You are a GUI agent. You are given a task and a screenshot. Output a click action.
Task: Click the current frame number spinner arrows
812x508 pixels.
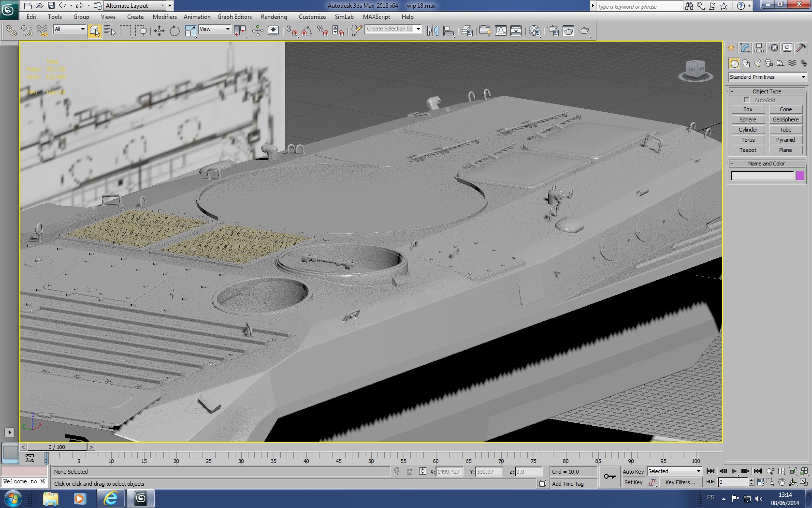tap(751, 482)
